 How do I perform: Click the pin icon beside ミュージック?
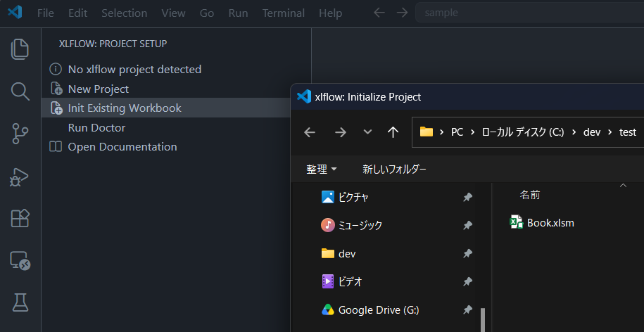tap(467, 225)
